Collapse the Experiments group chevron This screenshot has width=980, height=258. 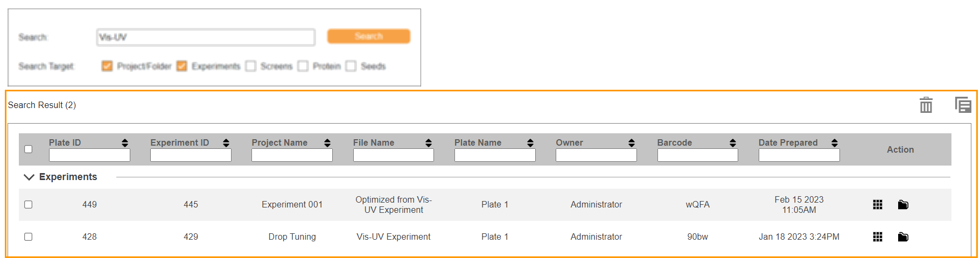pyautogui.click(x=29, y=177)
